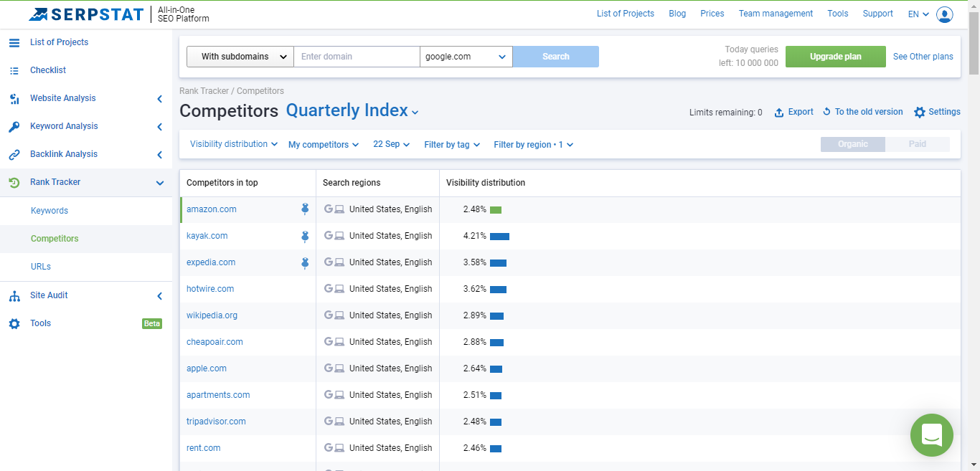Click the desktop device icon in hotwire.com row
This screenshot has height=471, width=980.
[339, 289]
